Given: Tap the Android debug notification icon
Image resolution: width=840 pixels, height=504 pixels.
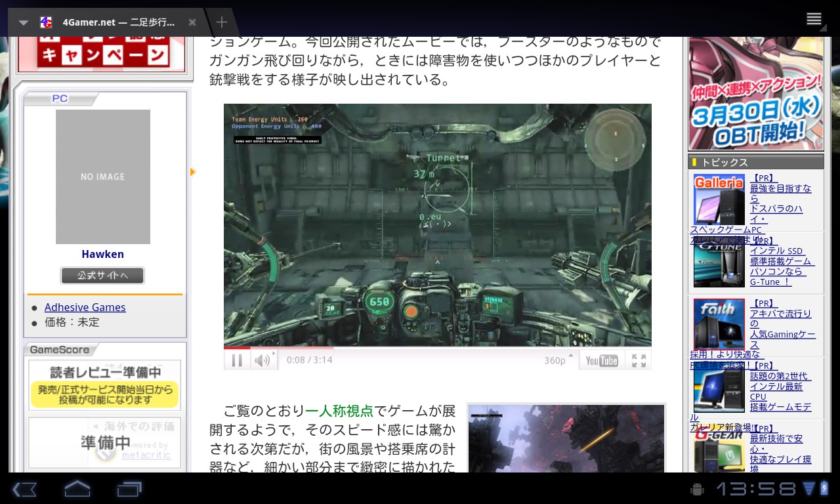Looking at the screenshot, I should [698, 489].
